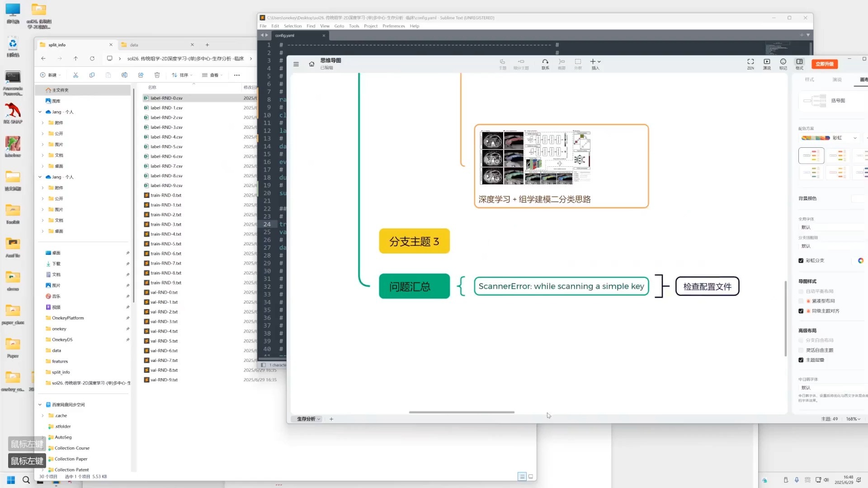Open 查看 view dropdown in Explorer
The image size is (868, 488).
coord(212,75)
